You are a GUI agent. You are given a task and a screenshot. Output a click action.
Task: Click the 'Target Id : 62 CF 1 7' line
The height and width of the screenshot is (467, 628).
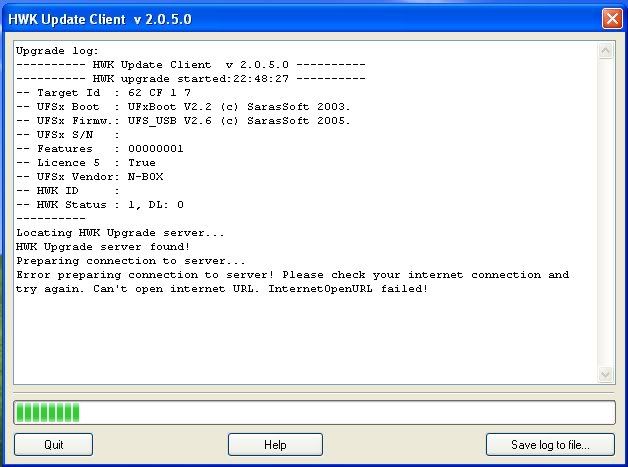pyautogui.click(x=103, y=93)
